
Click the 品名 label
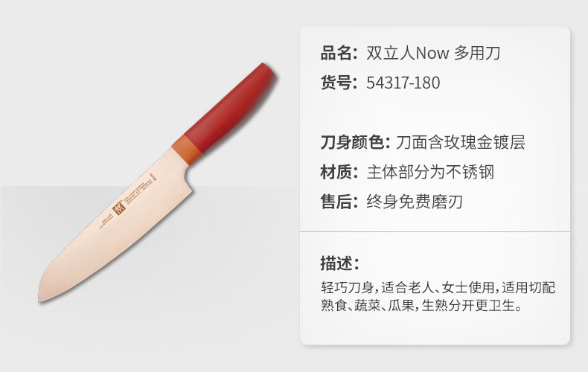tap(339, 53)
